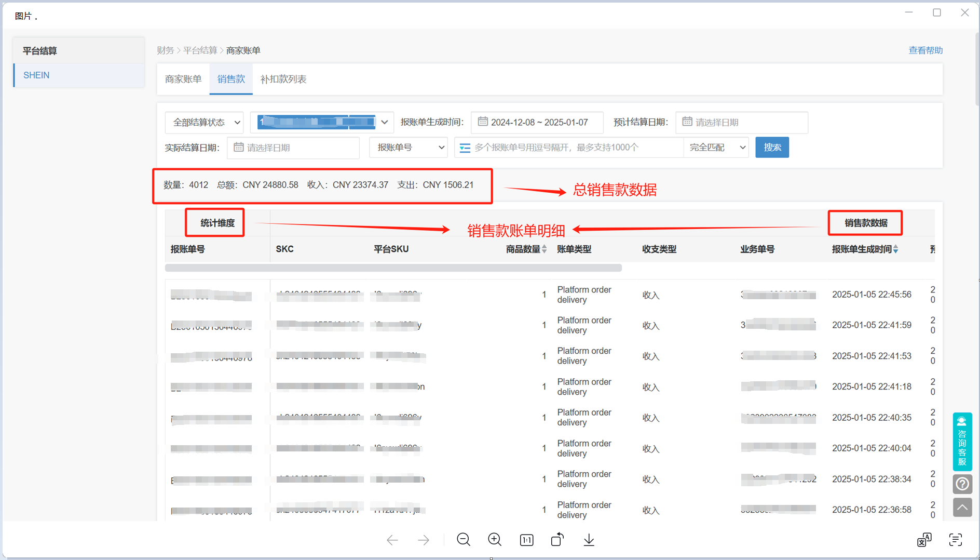
Task: Select the 销售款 tab
Action: pyautogui.click(x=231, y=79)
